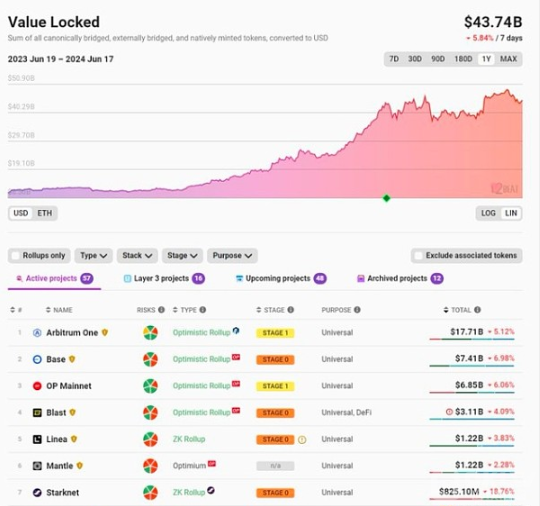Switch chart currency to ETH
Viewport: 540px width, 506px height.
[x=45, y=213]
